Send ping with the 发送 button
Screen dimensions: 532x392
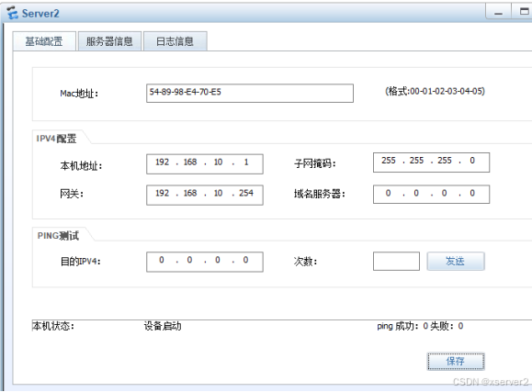[x=456, y=261]
